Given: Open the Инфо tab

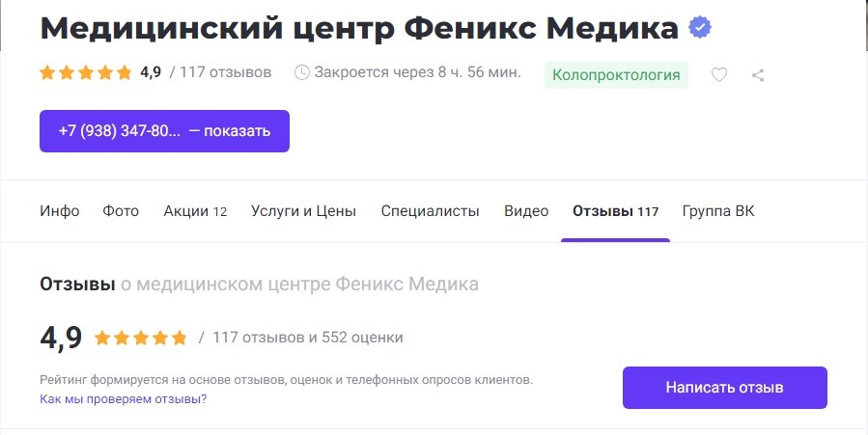Looking at the screenshot, I should (60, 211).
